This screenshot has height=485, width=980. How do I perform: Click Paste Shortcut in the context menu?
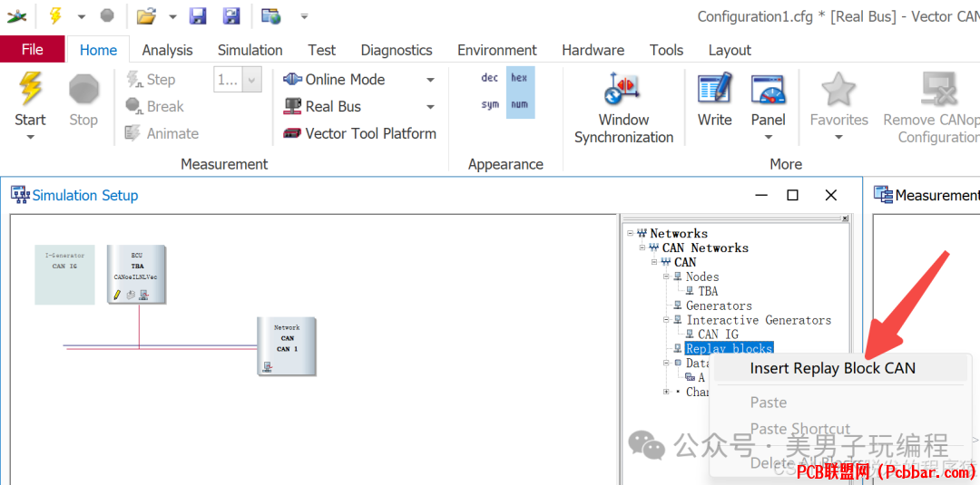[800, 429]
